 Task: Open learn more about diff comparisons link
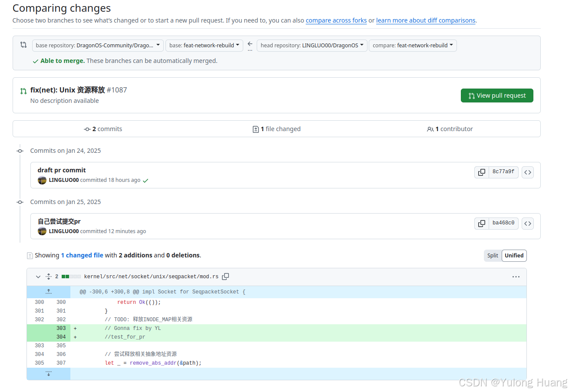pyautogui.click(x=426, y=20)
